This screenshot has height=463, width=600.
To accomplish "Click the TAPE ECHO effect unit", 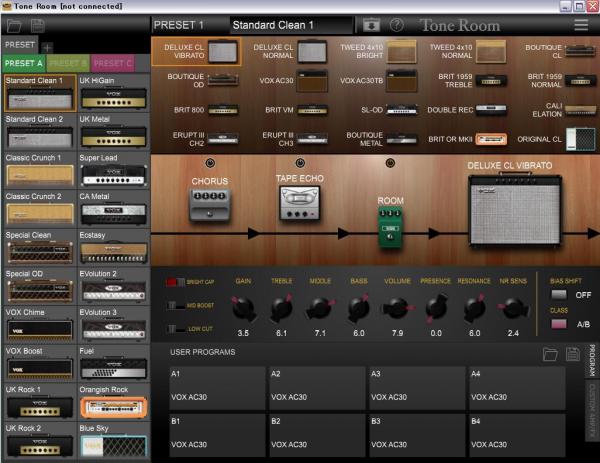I will point(300,203).
